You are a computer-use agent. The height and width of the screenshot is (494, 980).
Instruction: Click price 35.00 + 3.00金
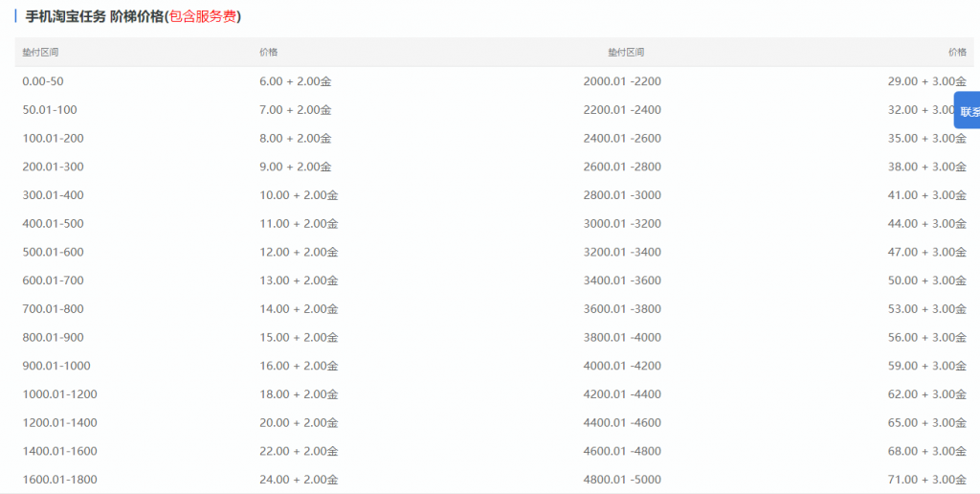[926, 138]
